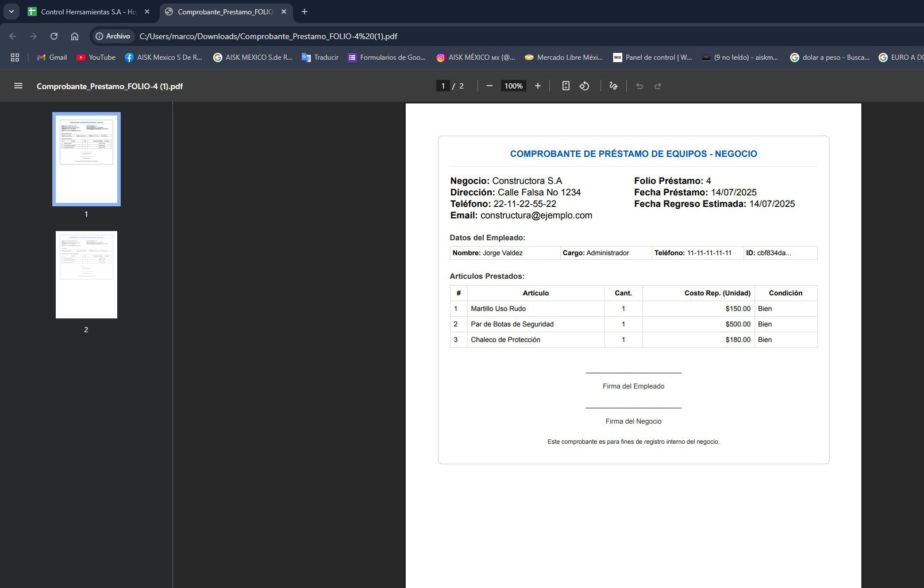Click the Fecha Regreso Estimada line

pos(714,203)
